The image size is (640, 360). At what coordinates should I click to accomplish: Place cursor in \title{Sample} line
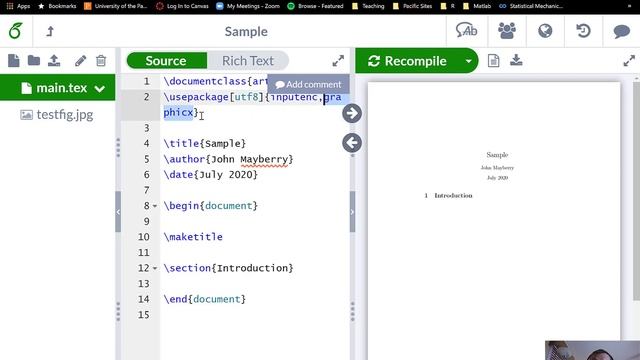[x=204, y=144]
